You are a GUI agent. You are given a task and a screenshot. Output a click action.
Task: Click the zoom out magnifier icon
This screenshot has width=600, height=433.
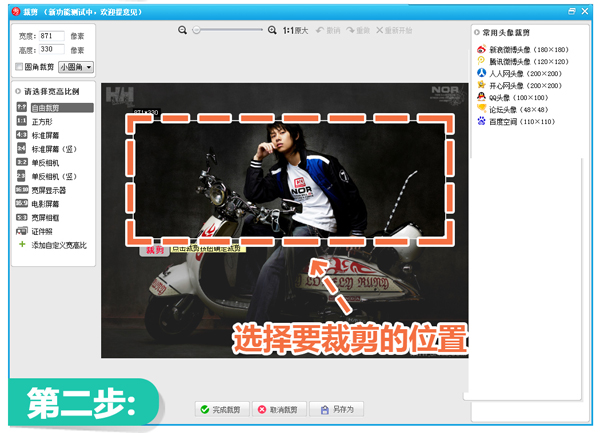(x=183, y=31)
